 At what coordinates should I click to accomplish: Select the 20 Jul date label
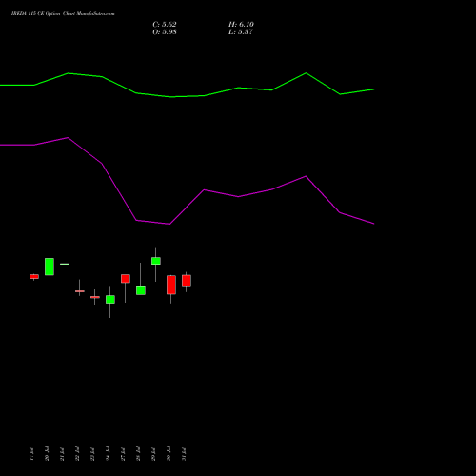click(x=47, y=454)
